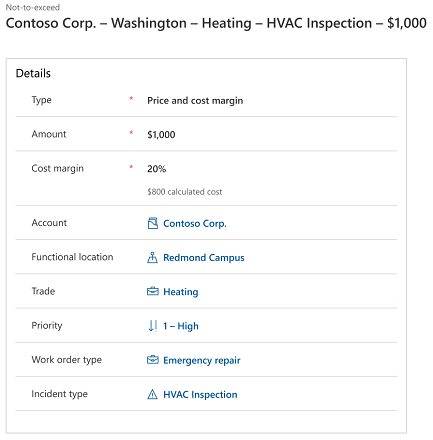Screen dimensions: 433x440
Task: Click the Redmond Campus functional location icon
Action: click(x=152, y=257)
